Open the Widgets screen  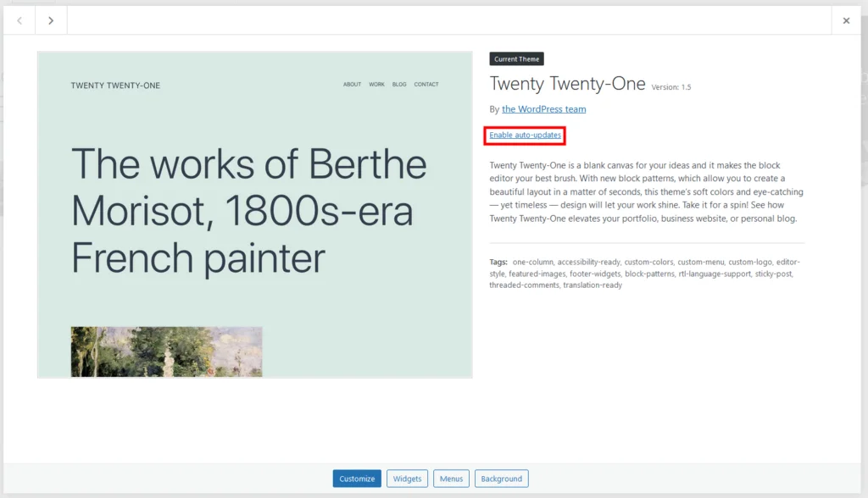tap(407, 478)
